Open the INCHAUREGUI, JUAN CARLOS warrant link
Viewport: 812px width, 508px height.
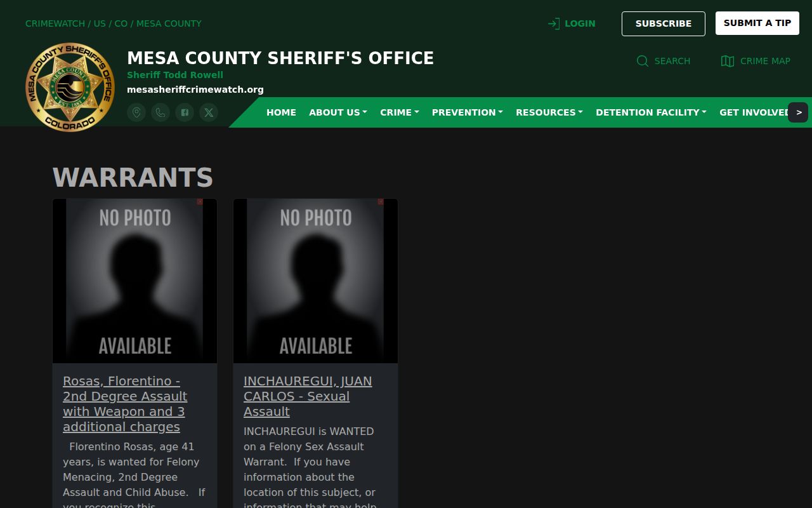pyautogui.click(x=308, y=396)
